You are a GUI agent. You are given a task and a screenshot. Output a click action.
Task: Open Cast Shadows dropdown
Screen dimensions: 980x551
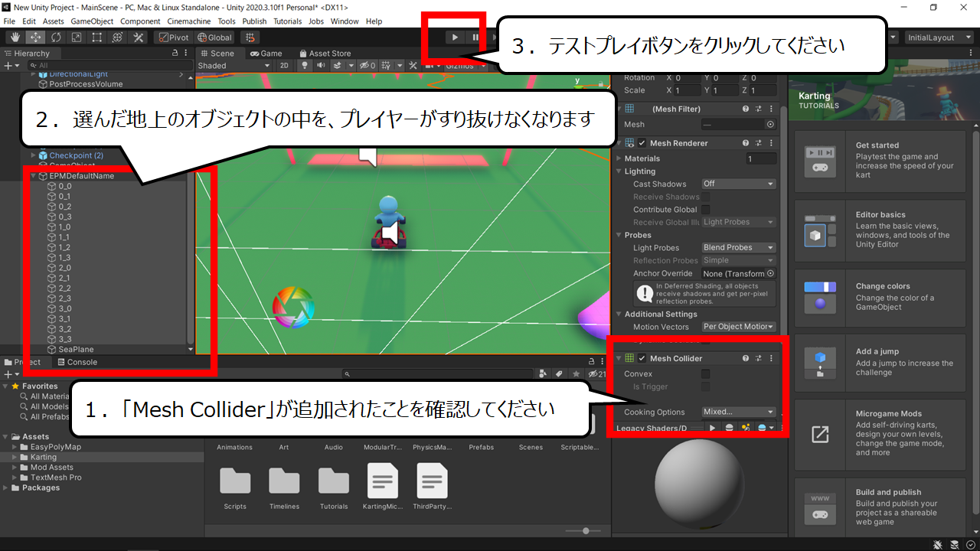(x=739, y=184)
